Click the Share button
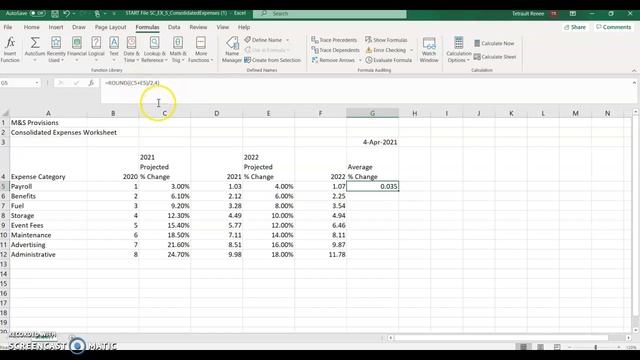The width and height of the screenshot is (640, 360). [575, 27]
